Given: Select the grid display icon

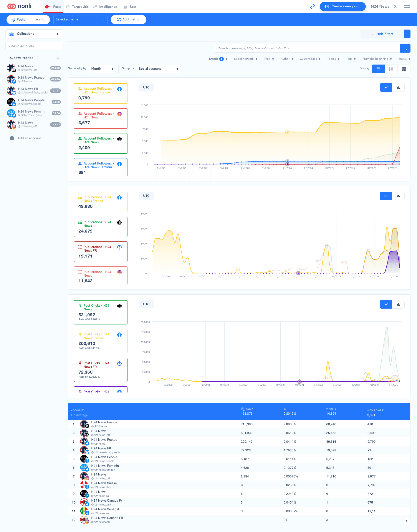Looking at the screenshot, I should pos(404,69).
